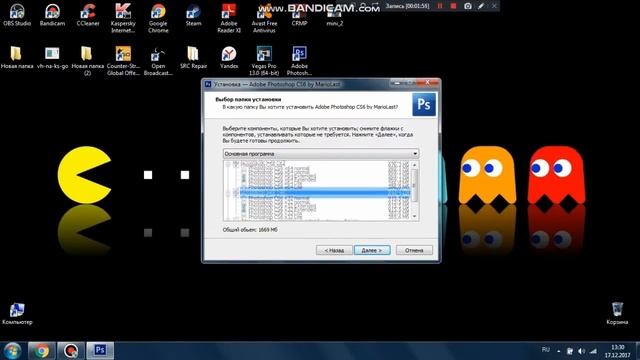Open the taskbar clock showing 13:30
This screenshot has height=360, width=640.
click(x=618, y=351)
